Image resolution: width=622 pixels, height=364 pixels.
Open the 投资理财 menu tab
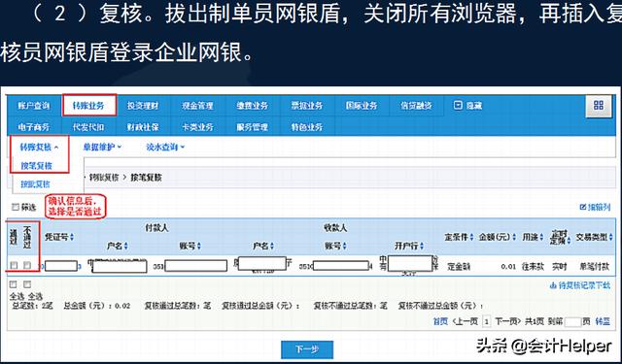pos(143,106)
